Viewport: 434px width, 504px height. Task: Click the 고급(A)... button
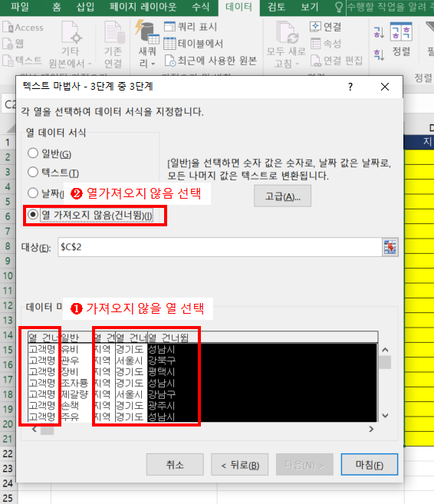(282, 196)
